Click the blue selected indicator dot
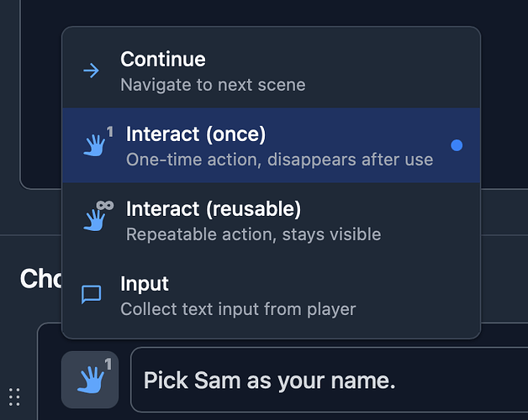 457,145
